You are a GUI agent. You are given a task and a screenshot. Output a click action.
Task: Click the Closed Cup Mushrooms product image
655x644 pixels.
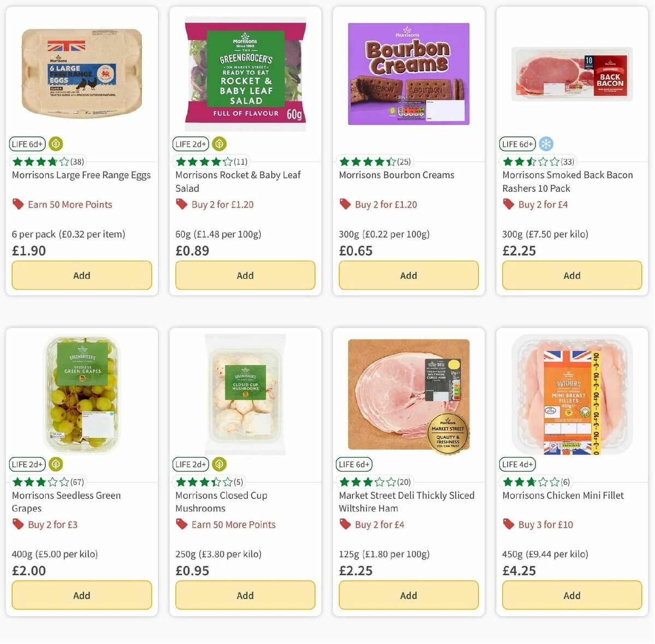pyautogui.click(x=245, y=394)
